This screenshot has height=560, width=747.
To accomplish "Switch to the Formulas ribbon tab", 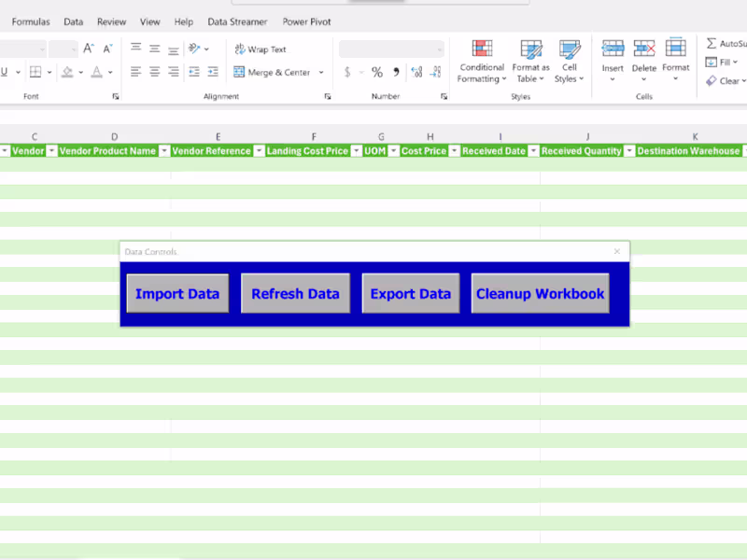I will click(31, 21).
